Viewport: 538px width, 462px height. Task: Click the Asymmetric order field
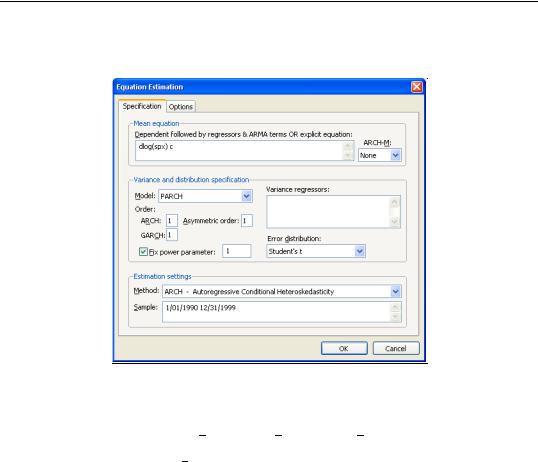[x=247, y=221]
